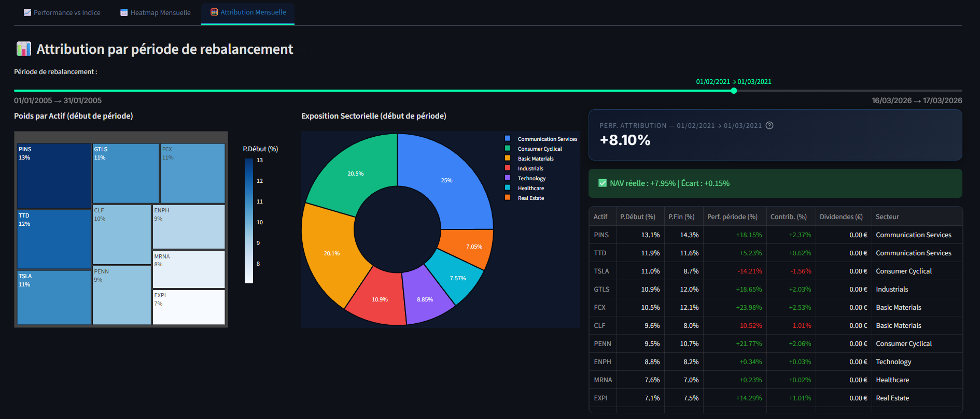Viewport: 980px width, 419px height.
Task: Toggle the Real Estate legend entry
Action: click(530, 198)
